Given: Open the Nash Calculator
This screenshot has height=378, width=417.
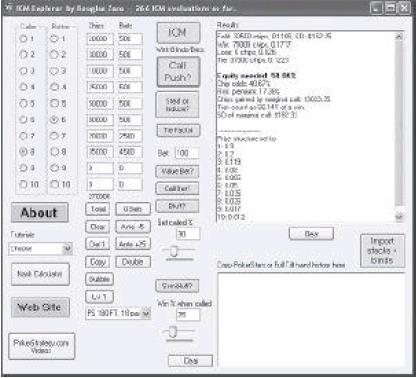Looking at the screenshot, I should pos(40,274).
